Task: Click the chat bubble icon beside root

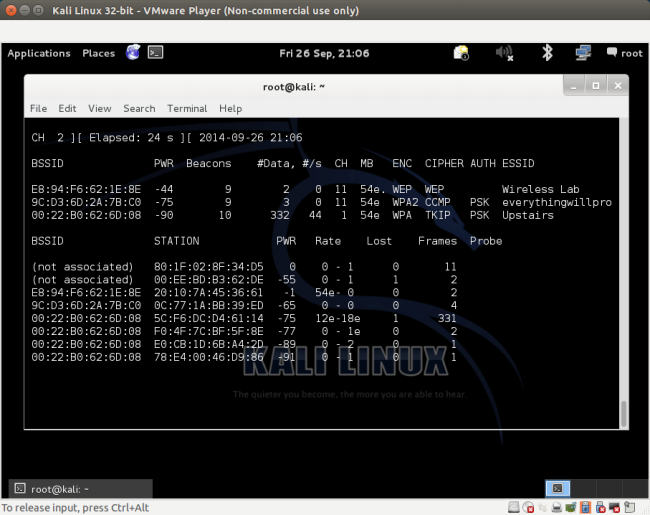Action: pyautogui.click(x=610, y=53)
